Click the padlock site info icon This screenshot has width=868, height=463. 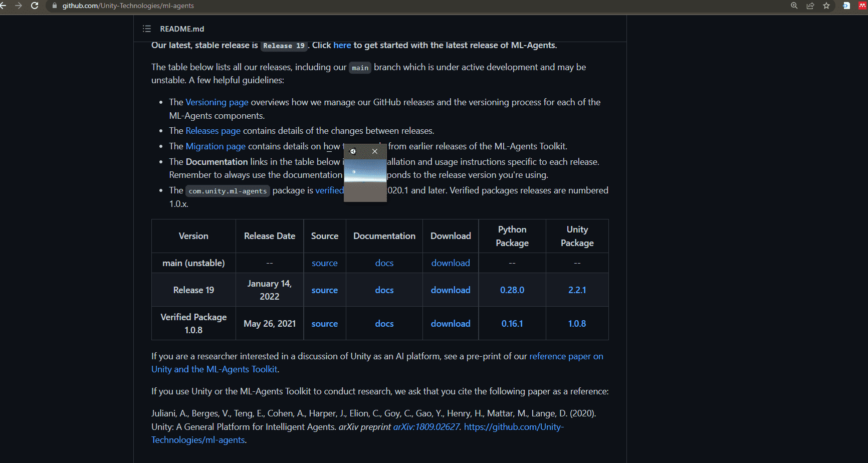pyautogui.click(x=55, y=6)
